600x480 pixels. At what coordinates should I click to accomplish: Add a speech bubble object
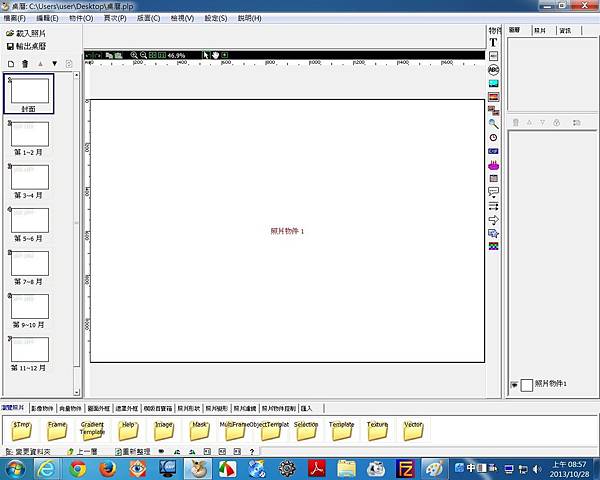click(x=494, y=192)
